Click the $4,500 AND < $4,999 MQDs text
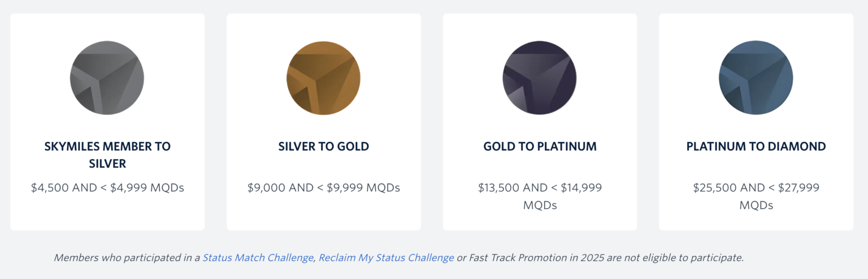Screen dimensions: 868x279 (x=107, y=188)
